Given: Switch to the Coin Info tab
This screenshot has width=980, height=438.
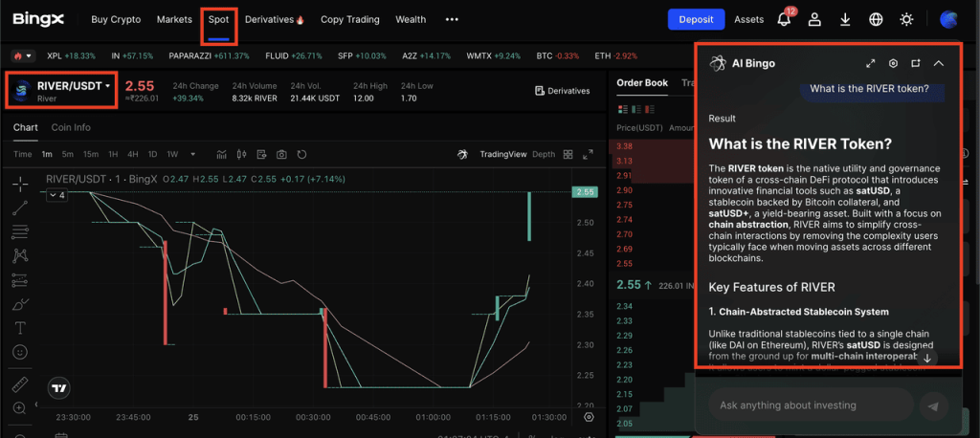Looking at the screenshot, I should pos(71,127).
